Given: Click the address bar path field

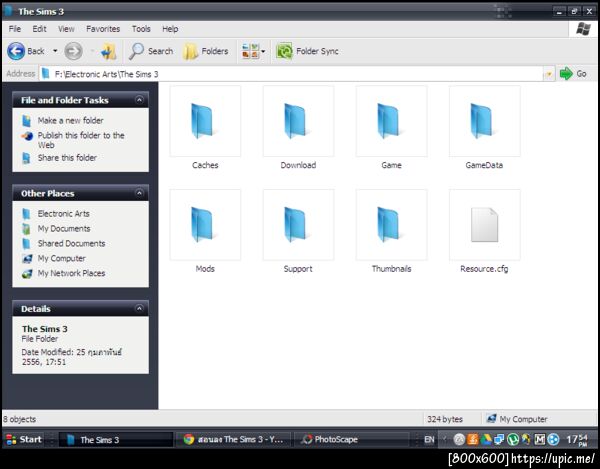Looking at the screenshot, I should [291, 74].
